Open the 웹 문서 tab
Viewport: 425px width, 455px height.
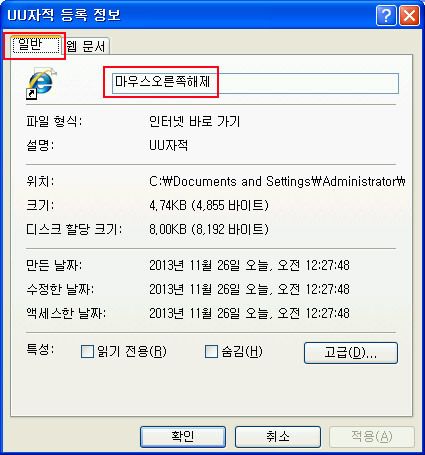[x=86, y=46]
